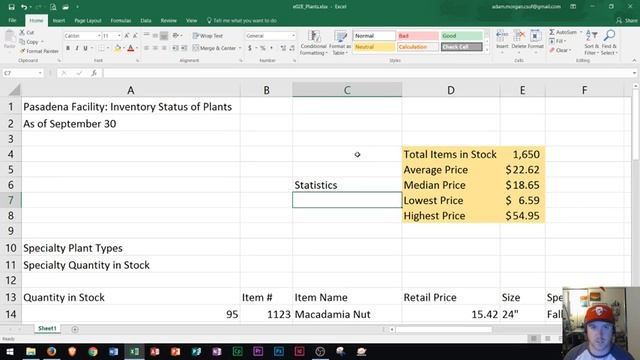This screenshot has height=360, width=640.
Task: Switch to Normal view in status bar
Action: [x=533, y=338]
